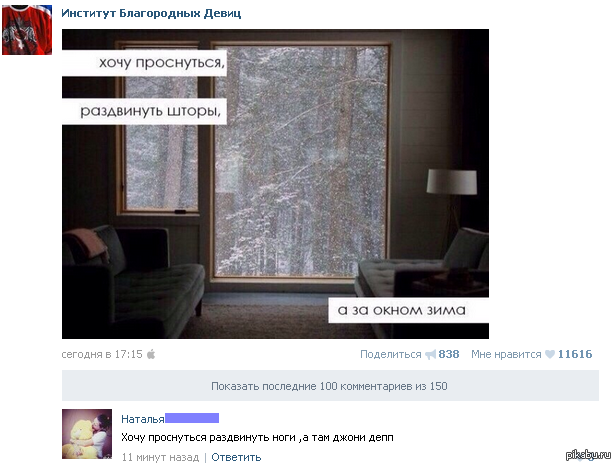Click the хочу проснуться caption on image
The width and height of the screenshot is (616, 466).
point(162,62)
